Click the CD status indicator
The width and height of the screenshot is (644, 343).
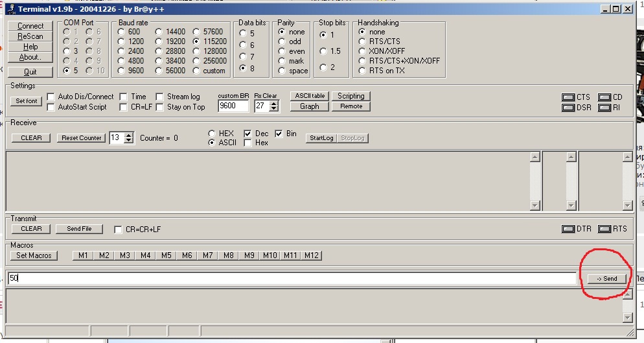click(x=604, y=97)
